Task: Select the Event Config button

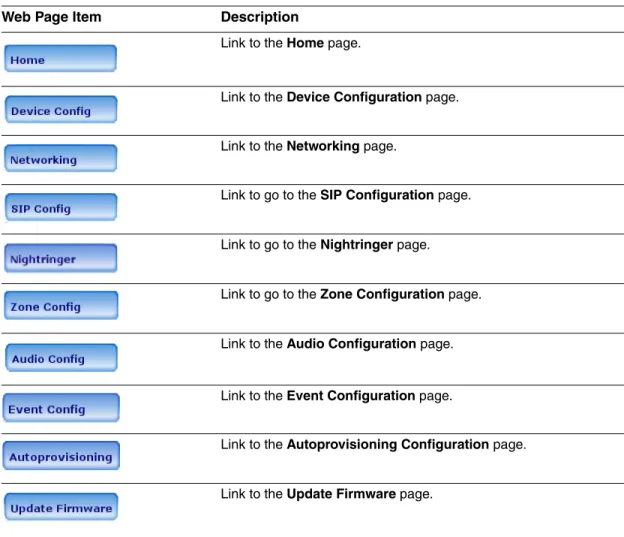Action: [x=61, y=408]
